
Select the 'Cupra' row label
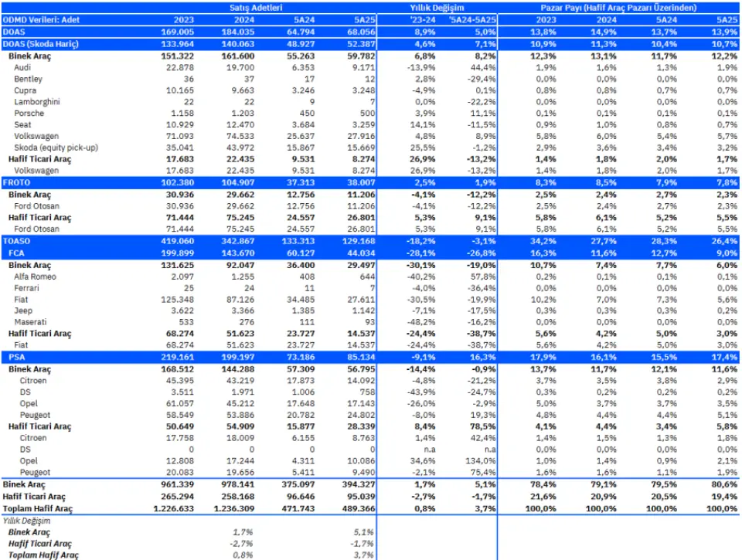click(25, 90)
